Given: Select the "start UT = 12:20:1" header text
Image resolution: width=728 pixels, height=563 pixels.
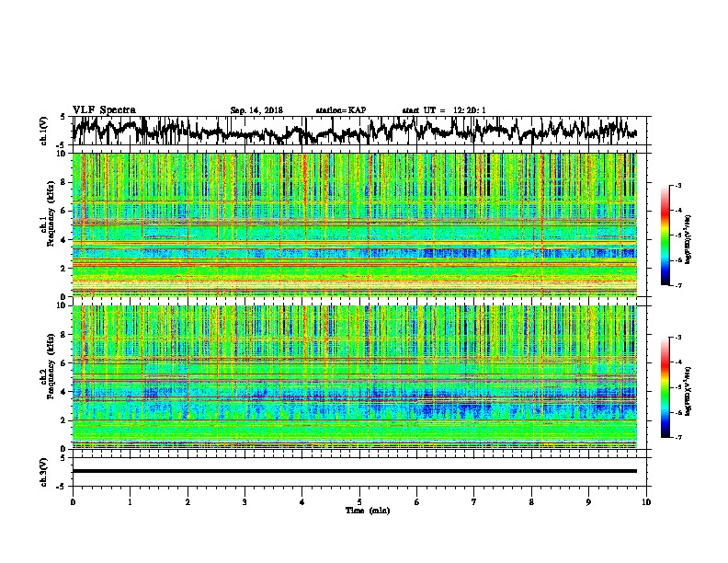Looking at the screenshot, I should (444, 110).
